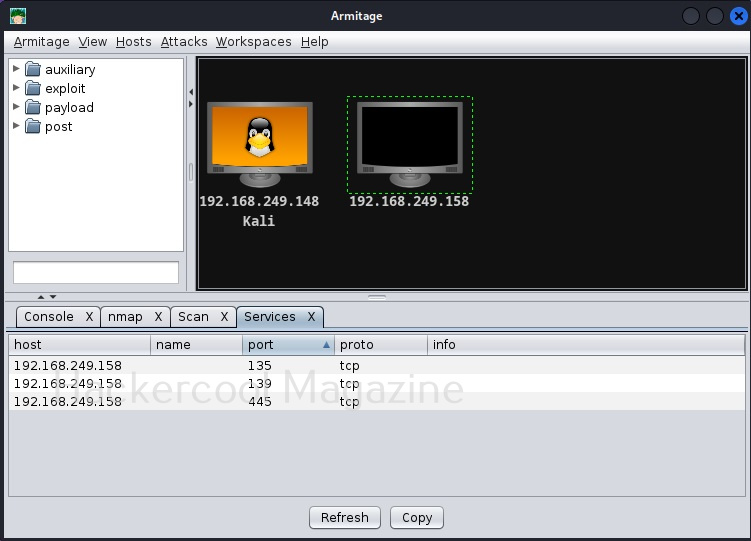The width and height of the screenshot is (751, 541).
Task: Click the Kali host label text
Action: pyautogui.click(x=259, y=221)
